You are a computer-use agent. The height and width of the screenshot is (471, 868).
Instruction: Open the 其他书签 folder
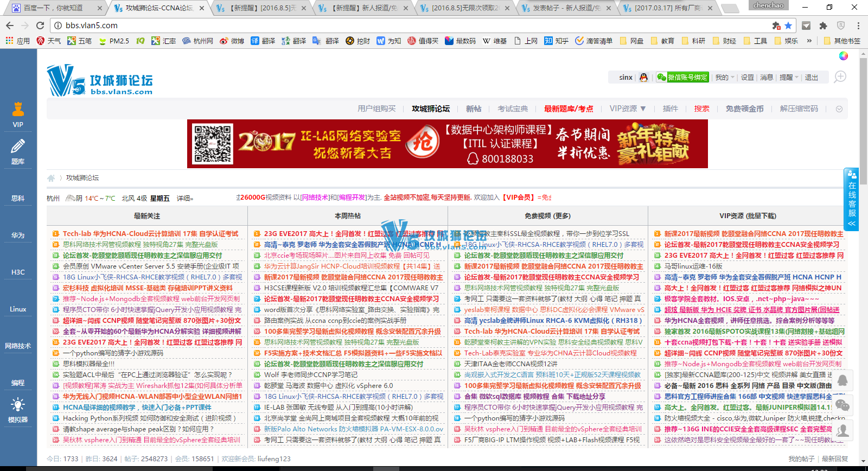coord(842,41)
